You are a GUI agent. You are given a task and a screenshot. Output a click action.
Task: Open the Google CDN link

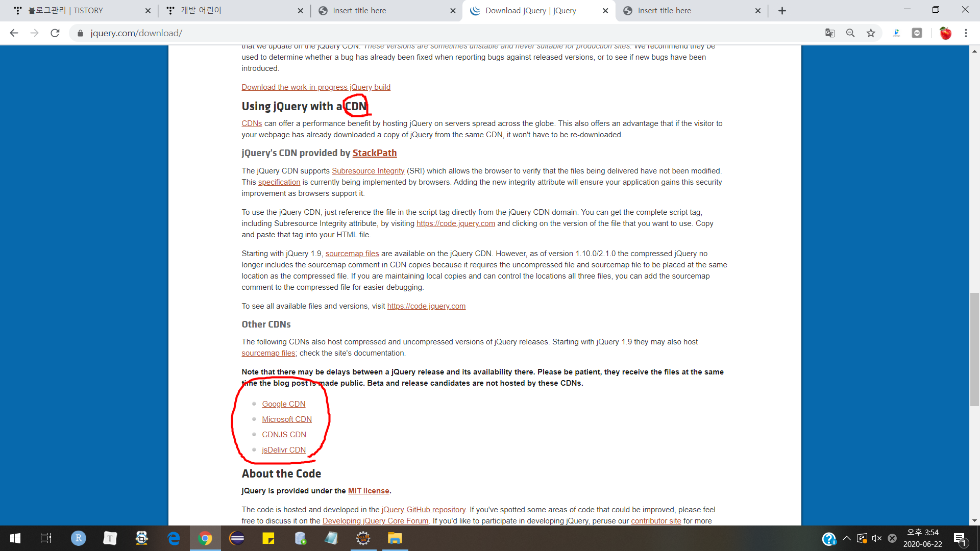(x=283, y=404)
